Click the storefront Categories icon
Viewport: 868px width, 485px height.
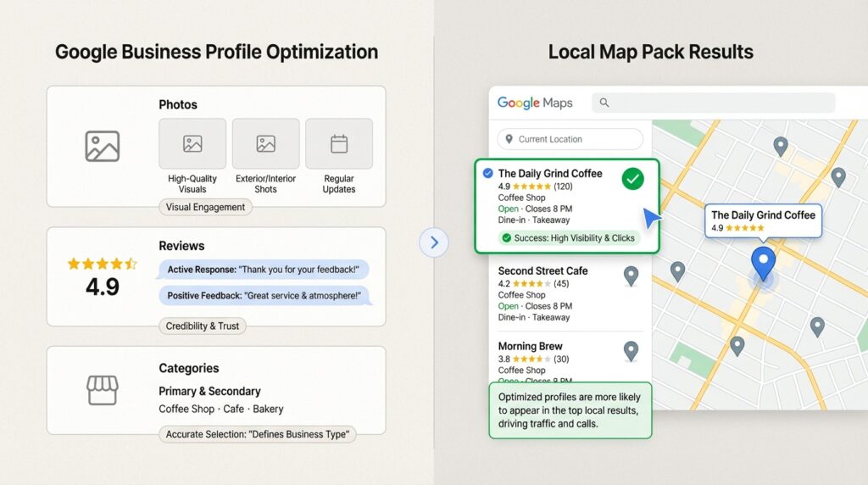click(x=103, y=390)
